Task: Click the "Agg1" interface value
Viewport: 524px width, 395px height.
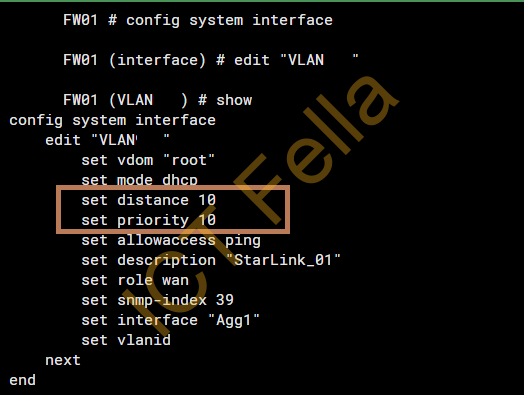Action: pyautogui.click(x=234, y=320)
